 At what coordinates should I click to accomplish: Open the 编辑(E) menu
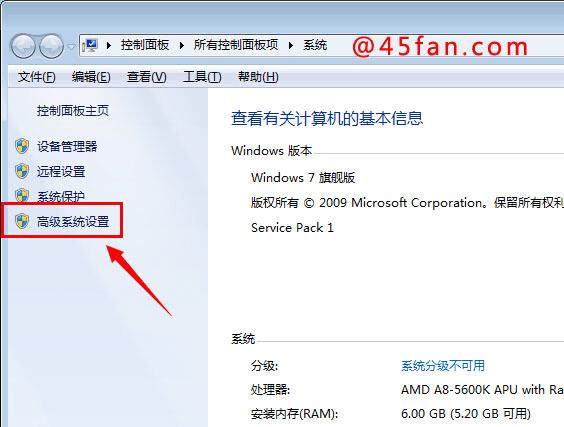pyautogui.click(x=91, y=77)
